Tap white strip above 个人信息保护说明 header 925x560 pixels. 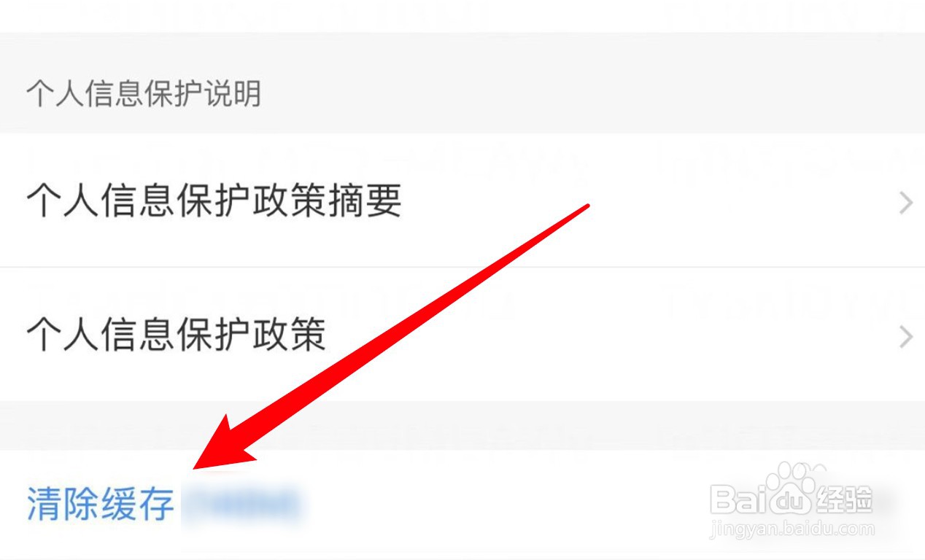point(462,16)
